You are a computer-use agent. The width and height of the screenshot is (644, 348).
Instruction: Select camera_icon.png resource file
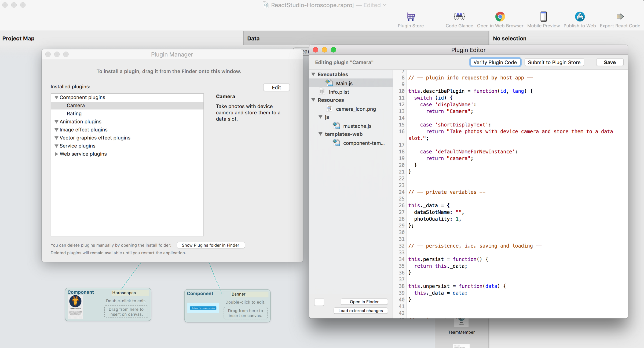(x=356, y=109)
